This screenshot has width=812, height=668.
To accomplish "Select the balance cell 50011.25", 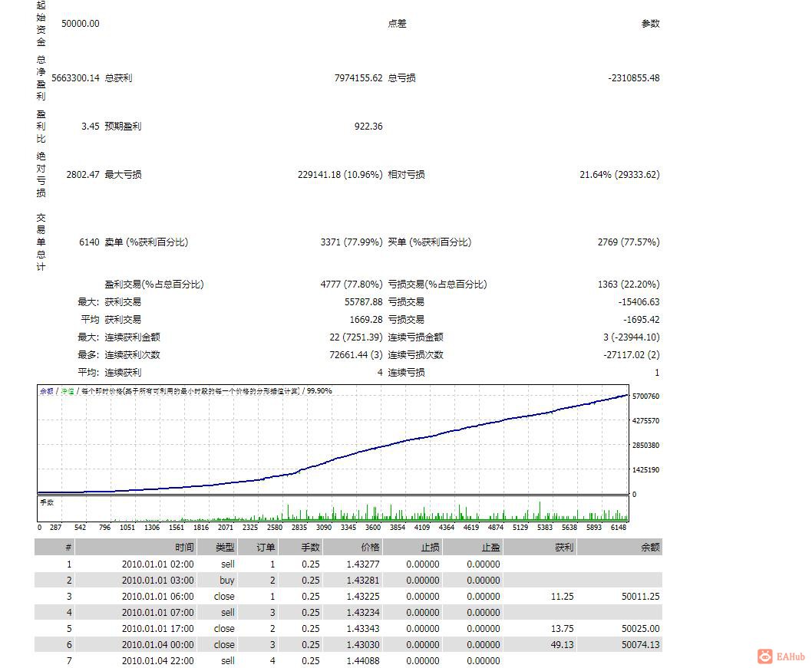I will tap(641, 597).
